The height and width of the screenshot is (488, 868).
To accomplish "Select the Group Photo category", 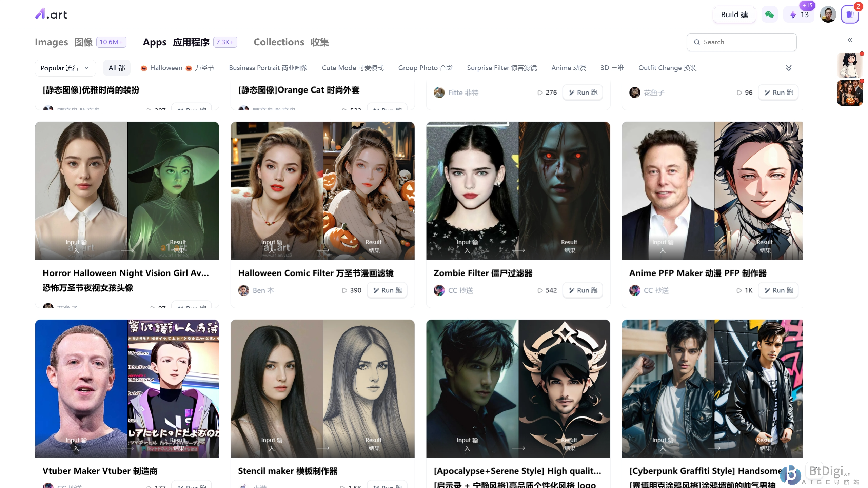I will [x=426, y=68].
